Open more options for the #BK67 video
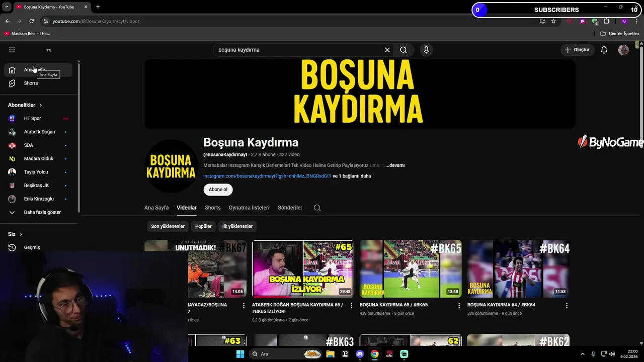 244,306
